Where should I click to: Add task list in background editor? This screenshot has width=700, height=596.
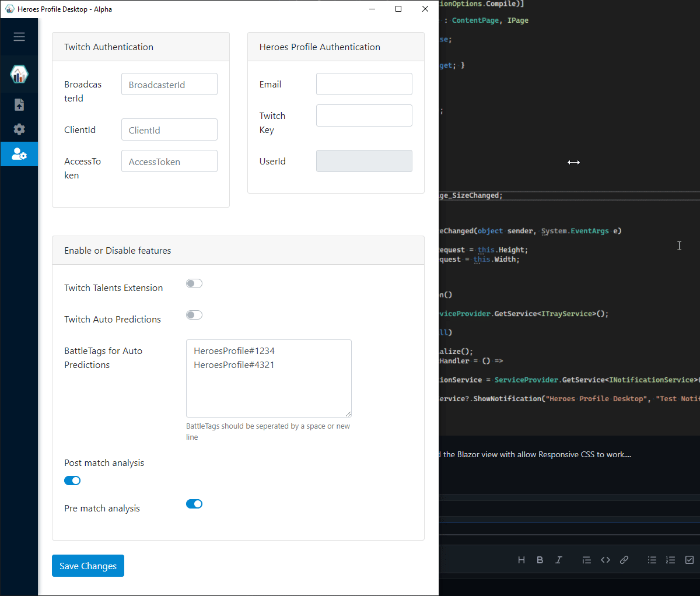(689, 560)
